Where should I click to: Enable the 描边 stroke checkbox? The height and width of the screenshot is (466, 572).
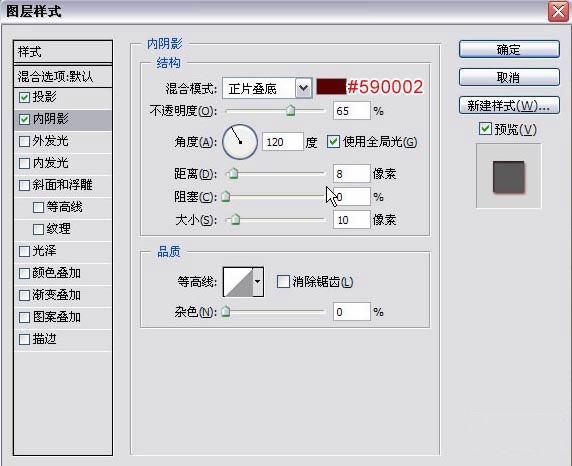(x=24, y=339)
